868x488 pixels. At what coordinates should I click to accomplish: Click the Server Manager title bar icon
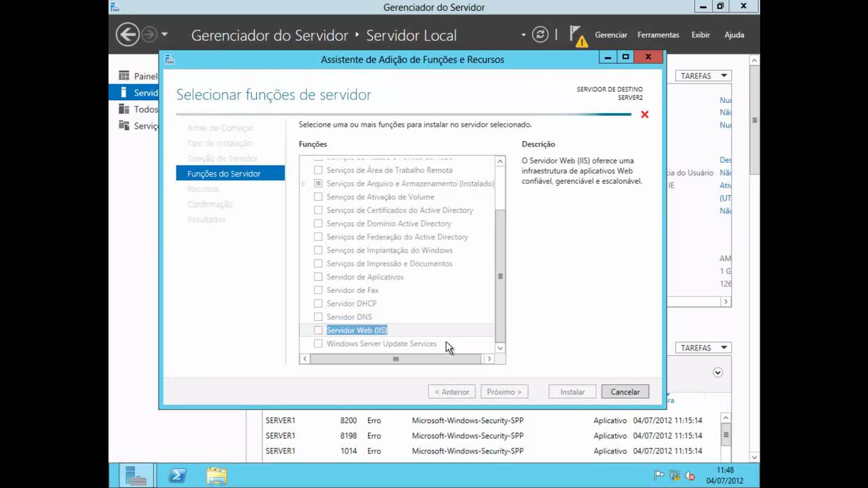tap(115, 7)
